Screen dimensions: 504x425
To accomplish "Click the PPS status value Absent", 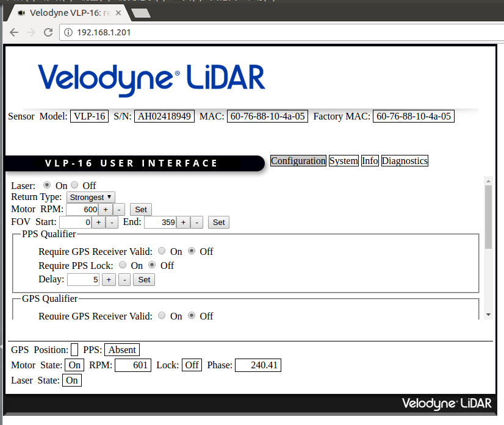I will coord(122,350).
